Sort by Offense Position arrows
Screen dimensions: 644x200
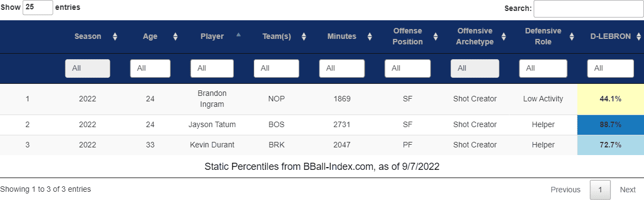[436, 37]
